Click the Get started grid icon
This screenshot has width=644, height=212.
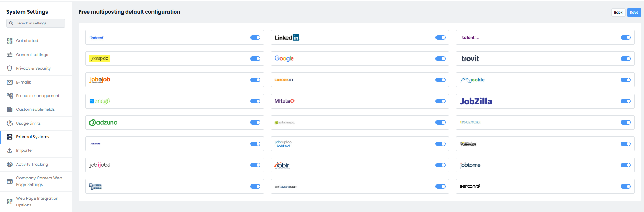click(10, 41)
